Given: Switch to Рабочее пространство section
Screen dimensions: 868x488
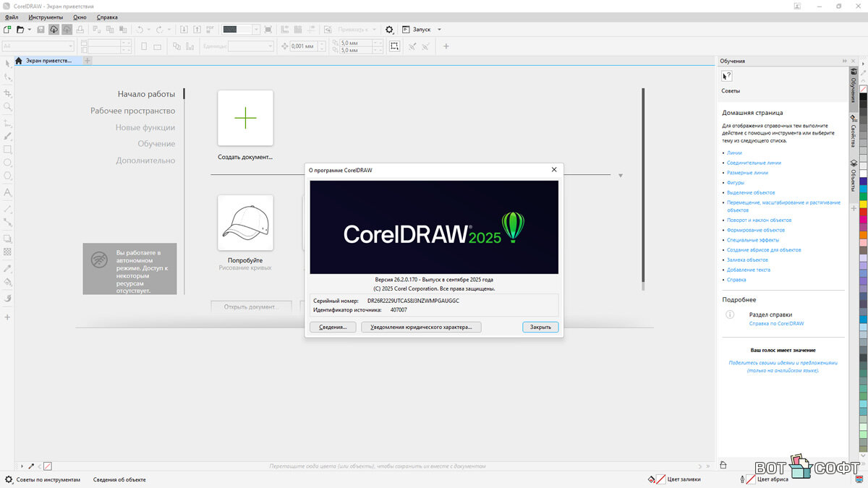Looking at the screenshot, I should pos(132,111).
